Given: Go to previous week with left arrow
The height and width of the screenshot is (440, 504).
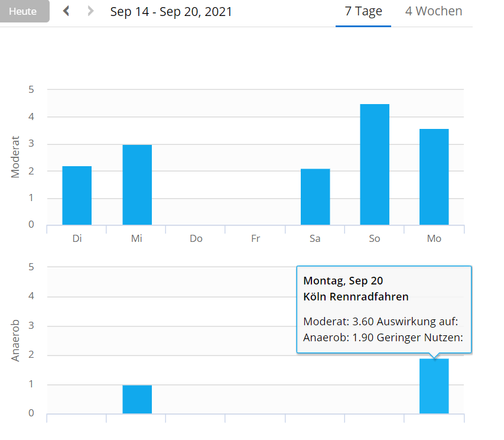Looking at the screenshot, I should click(x=66, y=11).
